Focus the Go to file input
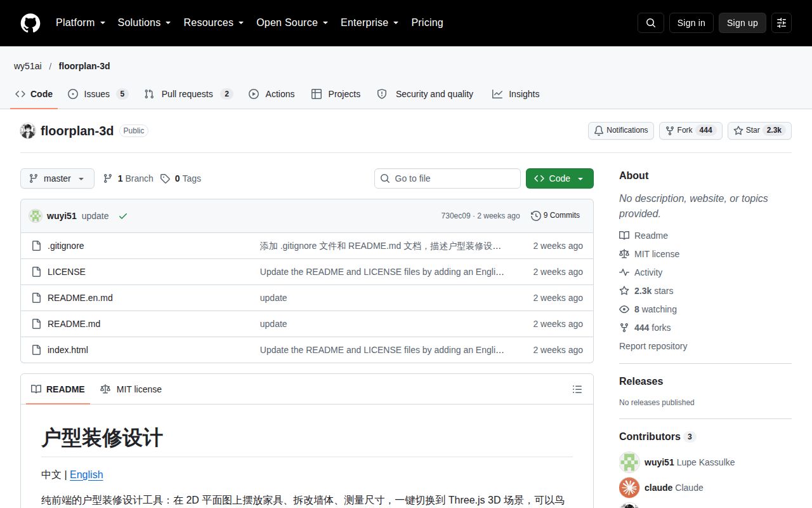Viewport: 812px width, 508px height. tap(447, 178)
